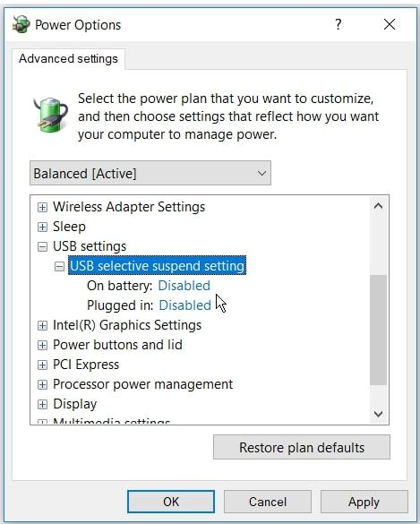
Task: Click Restore plan defaults button
Action: [302, 447]
